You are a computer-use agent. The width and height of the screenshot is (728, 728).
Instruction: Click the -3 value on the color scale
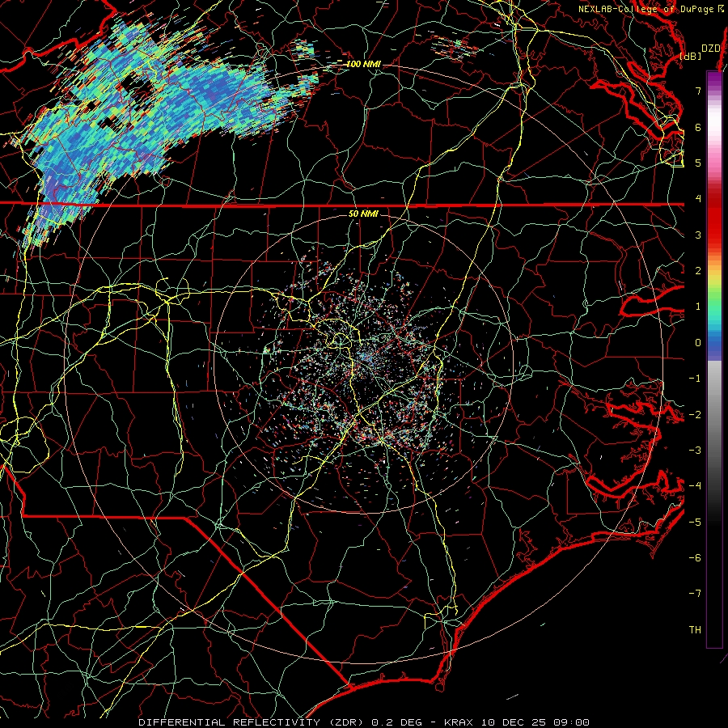695,451
